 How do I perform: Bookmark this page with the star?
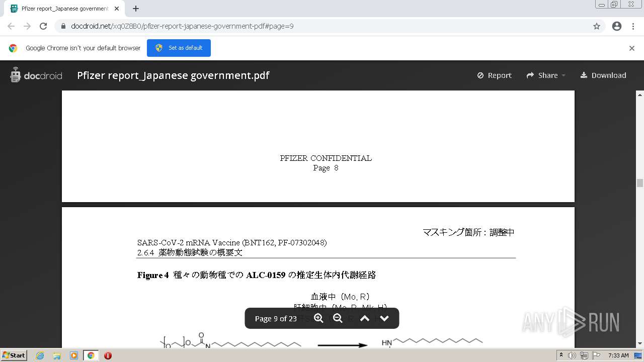click(x=597, y=26)
